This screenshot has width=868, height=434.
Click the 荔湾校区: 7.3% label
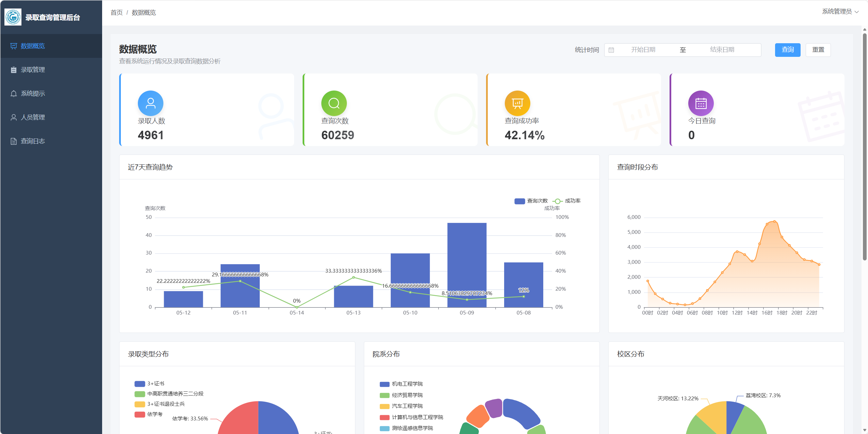[x=763, y=396]
